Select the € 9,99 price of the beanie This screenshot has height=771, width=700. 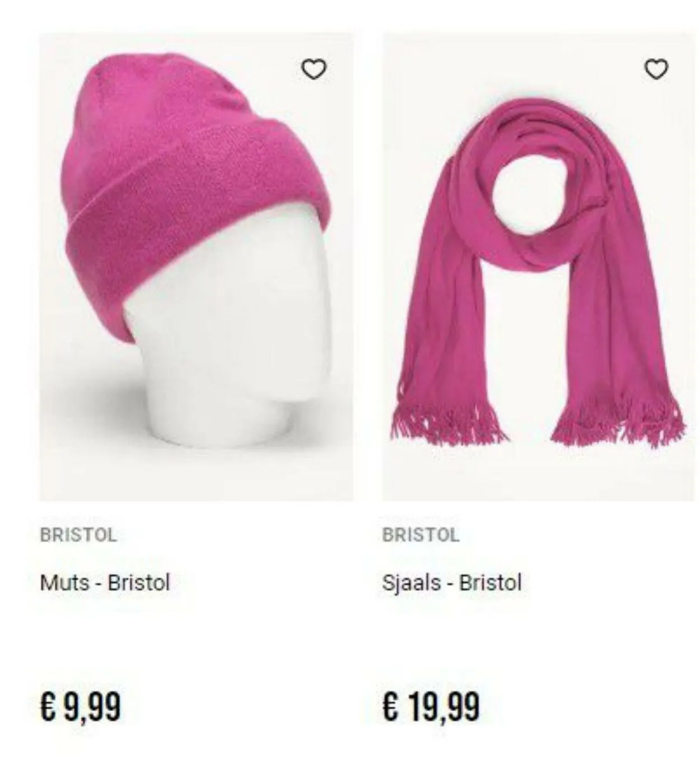point(81,707)
